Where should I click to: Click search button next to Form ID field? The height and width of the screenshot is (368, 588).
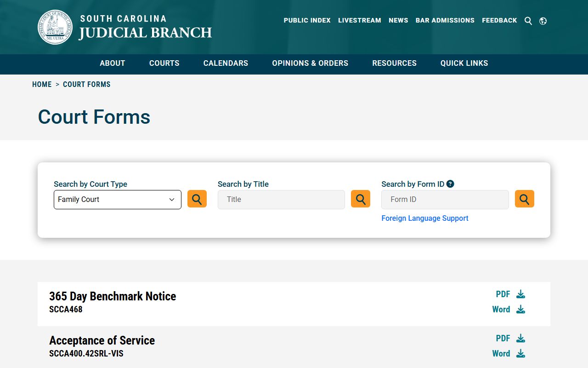(x=525, y=199)
